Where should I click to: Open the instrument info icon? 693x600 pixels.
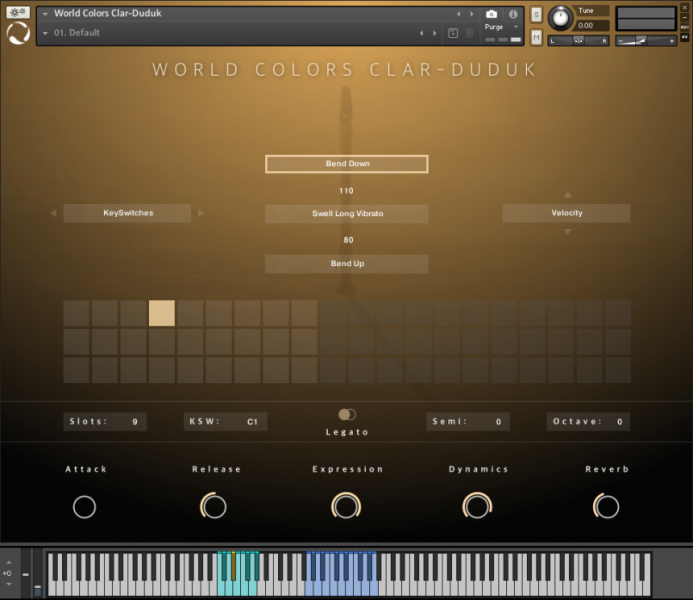click(x=513, y=14)
